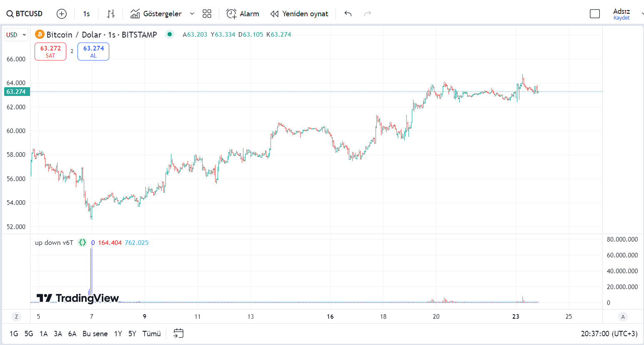Toggle the auto scale A button

(623, 317)
